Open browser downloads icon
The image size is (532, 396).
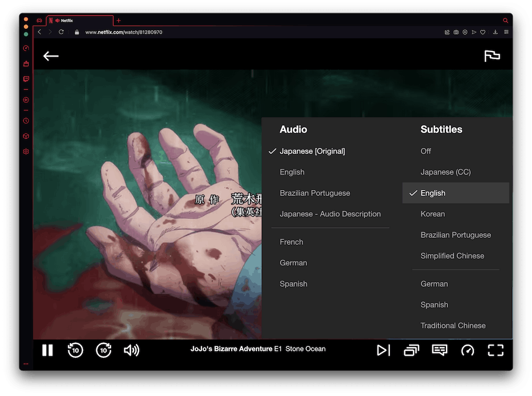coord(495,32)
